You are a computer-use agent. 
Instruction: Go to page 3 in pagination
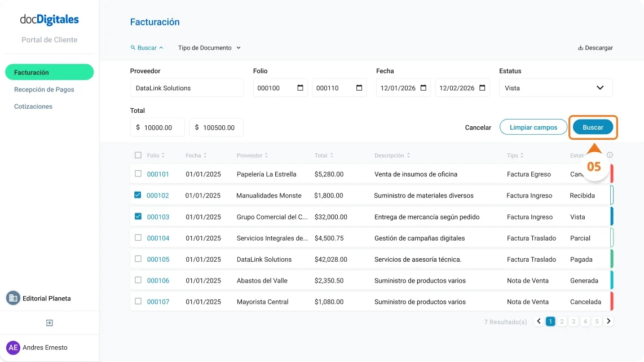point(574,321)
